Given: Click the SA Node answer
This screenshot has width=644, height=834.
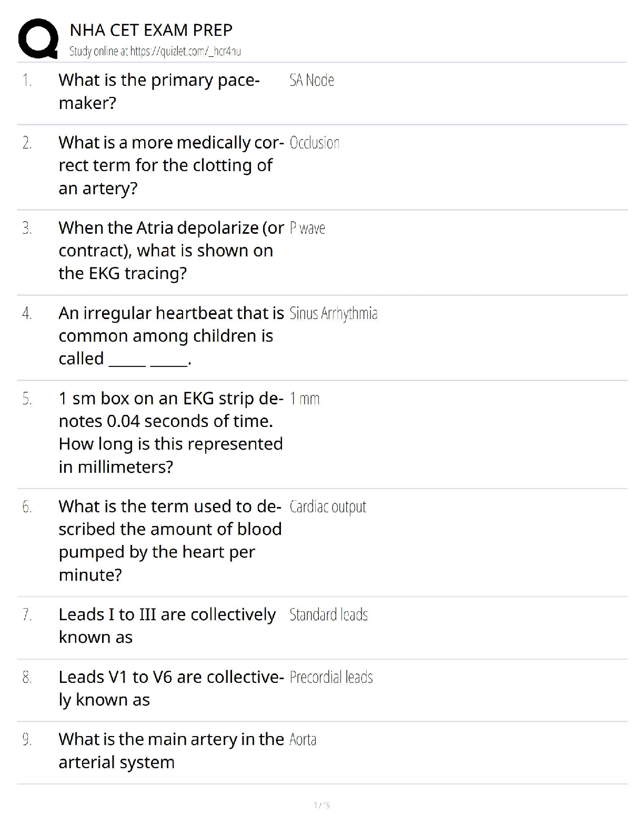Looking at the screenshot, I should tap(311, 80).
